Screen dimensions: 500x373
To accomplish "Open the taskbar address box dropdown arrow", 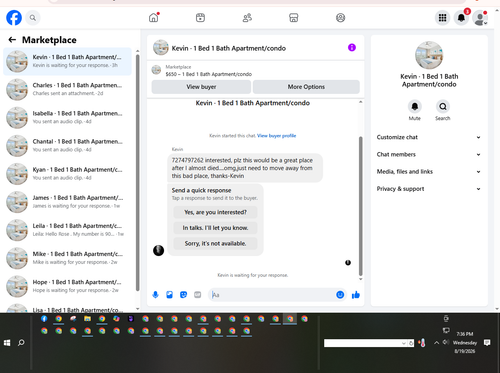I will tap(404, 343).
